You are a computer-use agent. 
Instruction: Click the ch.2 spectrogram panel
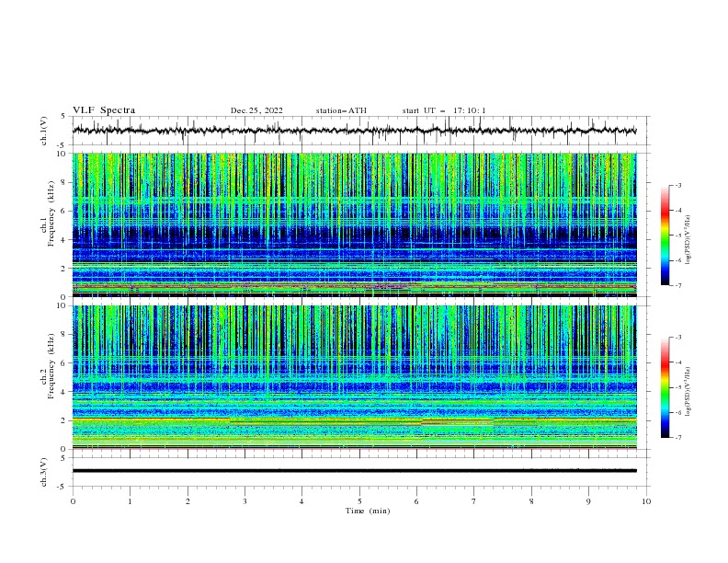click(355, 377)
